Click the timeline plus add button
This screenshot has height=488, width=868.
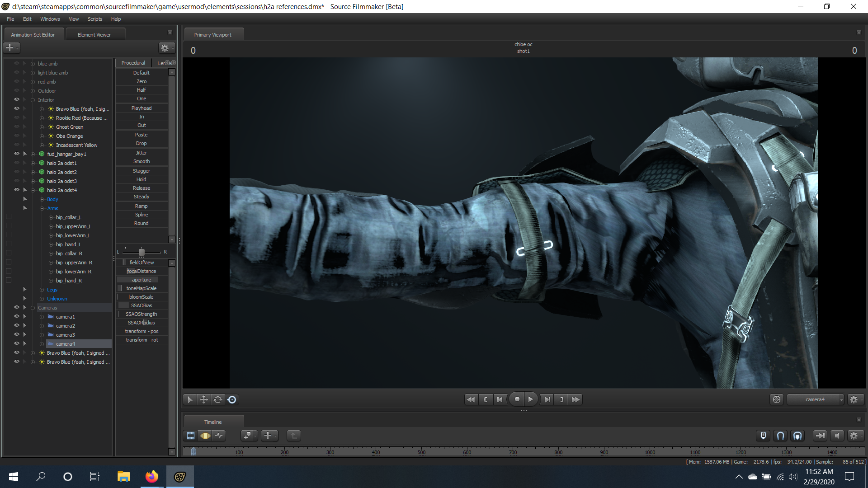coord(269,436)
